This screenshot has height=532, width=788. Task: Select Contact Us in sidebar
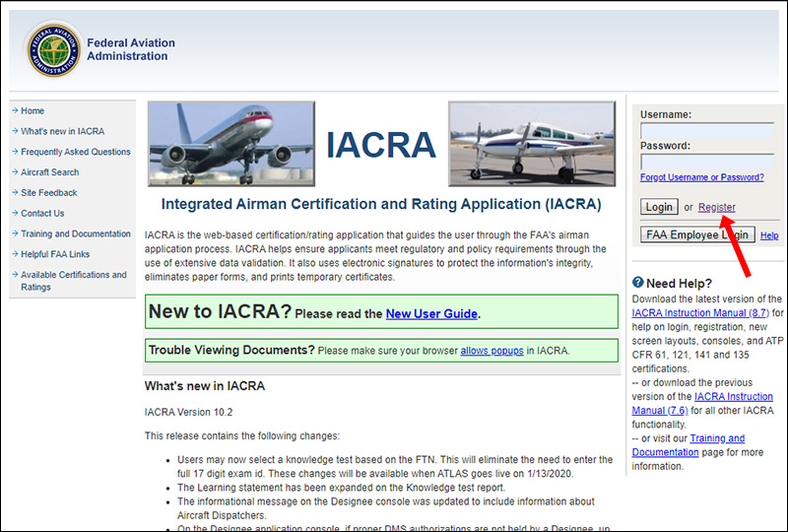tap(42, 213)
